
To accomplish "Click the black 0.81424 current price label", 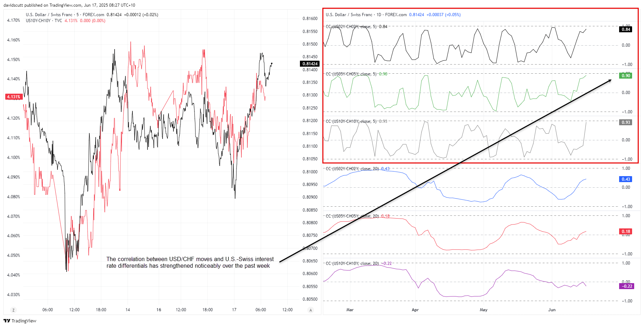I will coord(310,64).
